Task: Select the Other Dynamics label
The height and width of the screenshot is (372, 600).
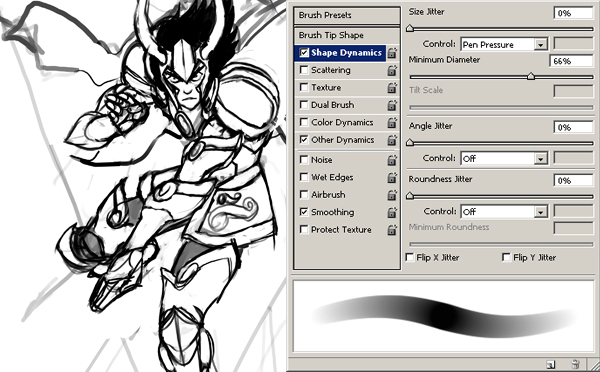Action: [x=342, y=140]
